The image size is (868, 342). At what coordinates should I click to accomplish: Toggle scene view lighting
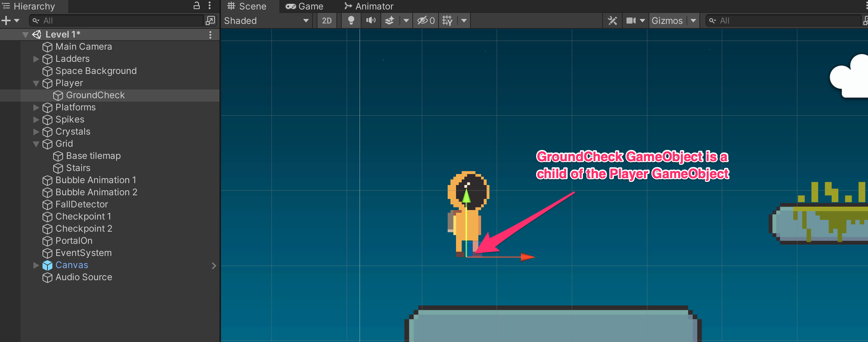350,20
